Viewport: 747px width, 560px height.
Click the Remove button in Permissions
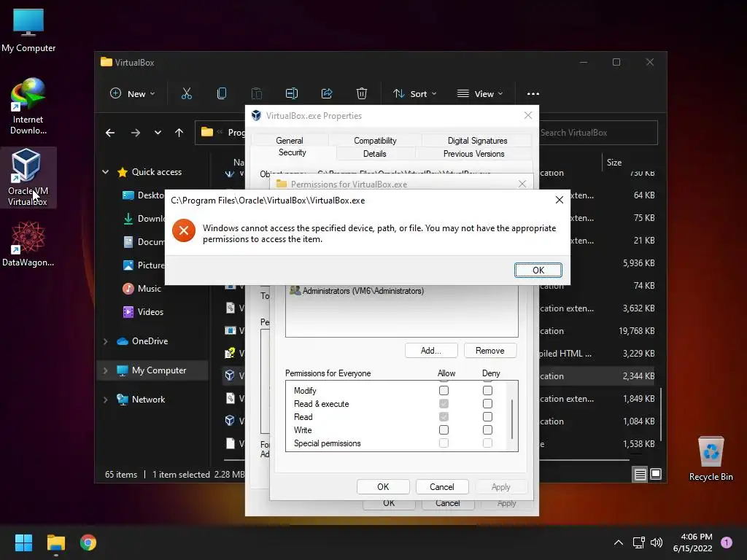point(489,351)
